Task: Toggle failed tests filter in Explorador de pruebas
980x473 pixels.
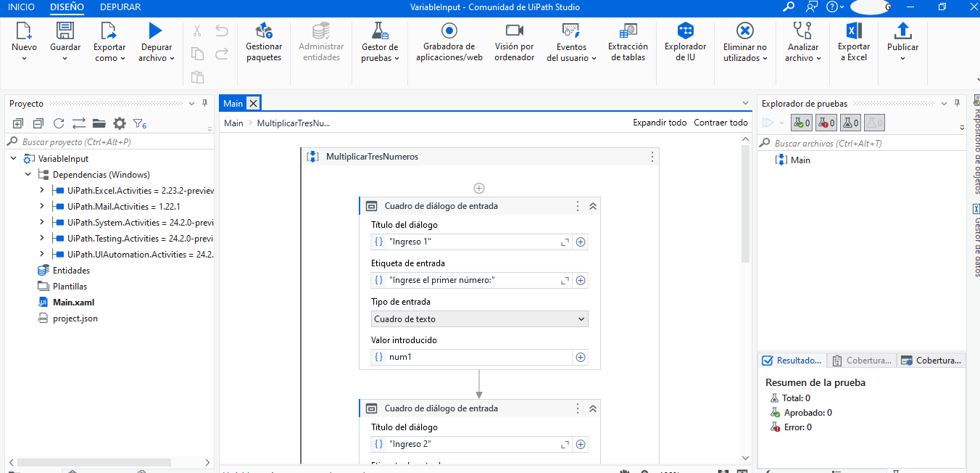Action: [826, 123]
